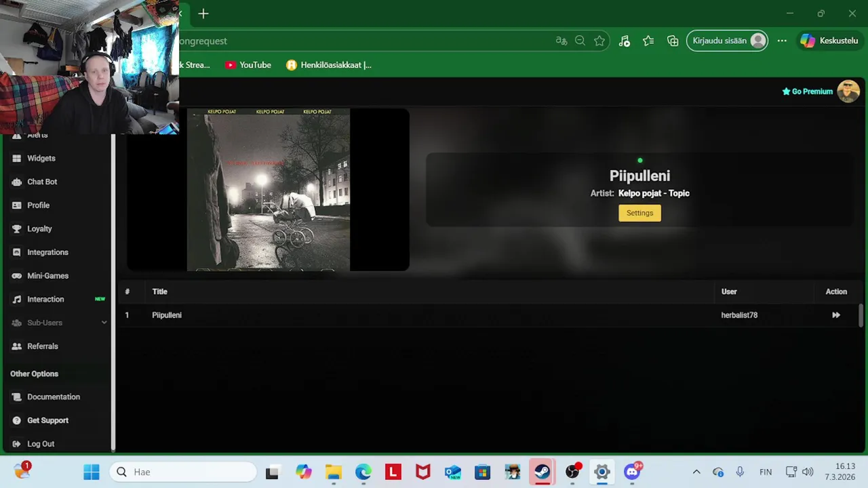Open a new browser tab
The image size is (868, 488).
coord(203,14)
